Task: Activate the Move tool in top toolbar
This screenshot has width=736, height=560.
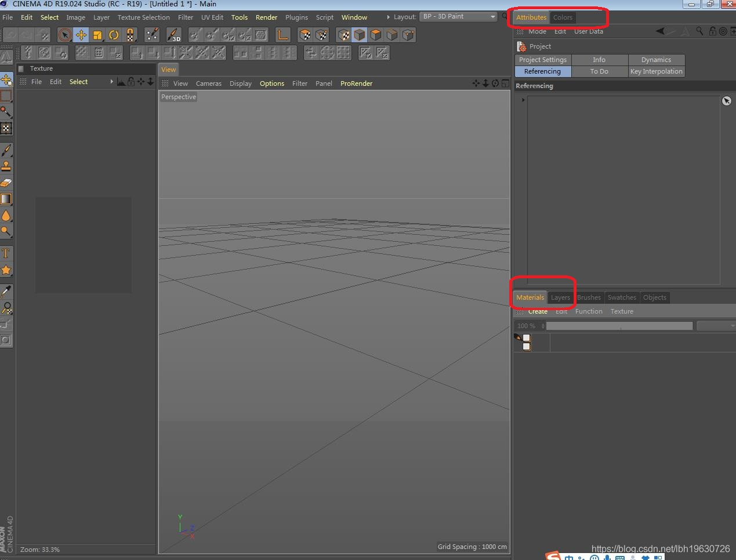Action: (81, 35)
